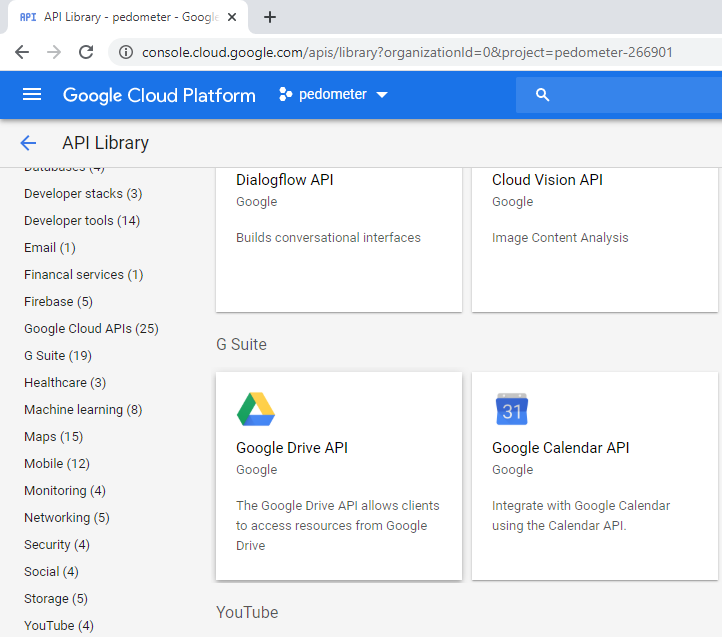Click the search input field in header
722x637 pixels.
pos(630,95)
